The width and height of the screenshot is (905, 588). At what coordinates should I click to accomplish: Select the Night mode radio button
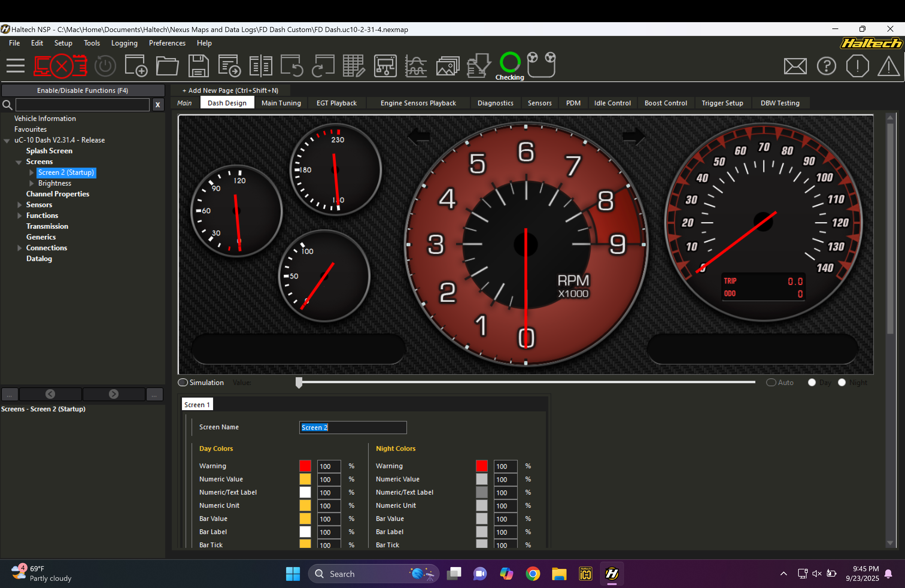(842, 383)
